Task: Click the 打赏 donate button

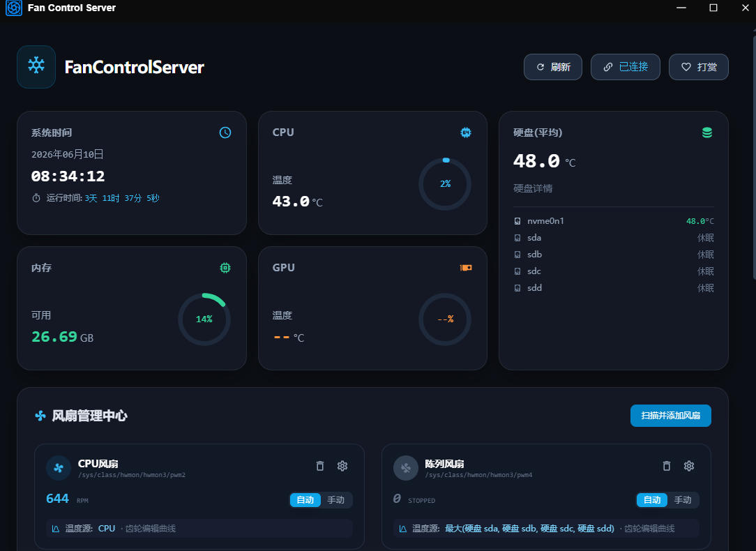Action: (x=699, y=67)
